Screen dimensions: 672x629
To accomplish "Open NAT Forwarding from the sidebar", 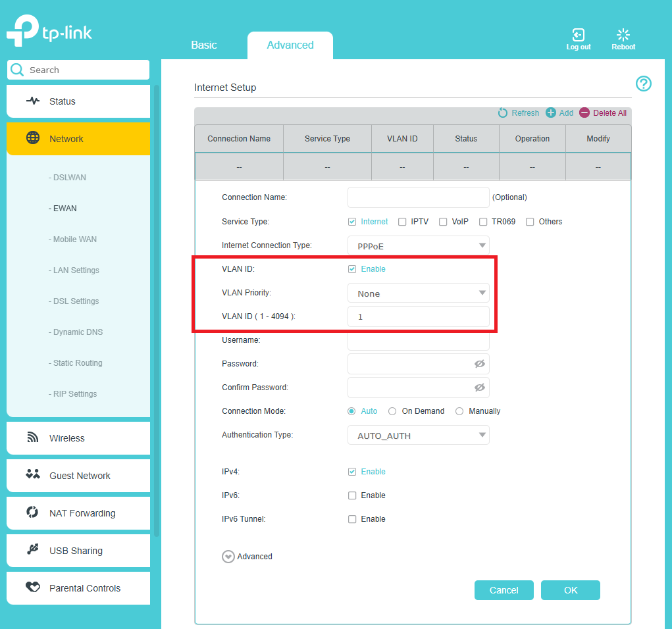I will pos(32,513).
